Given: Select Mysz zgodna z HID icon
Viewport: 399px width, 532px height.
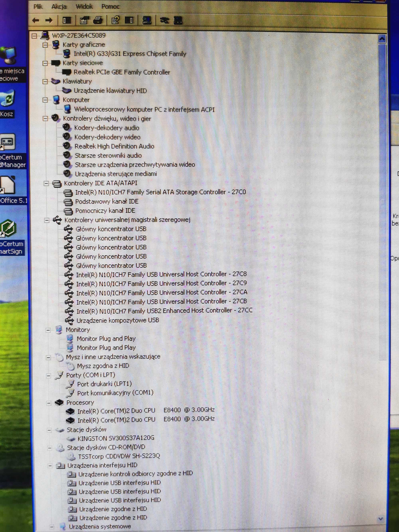Looking at the screenshot, I should [x=70, y=366].
